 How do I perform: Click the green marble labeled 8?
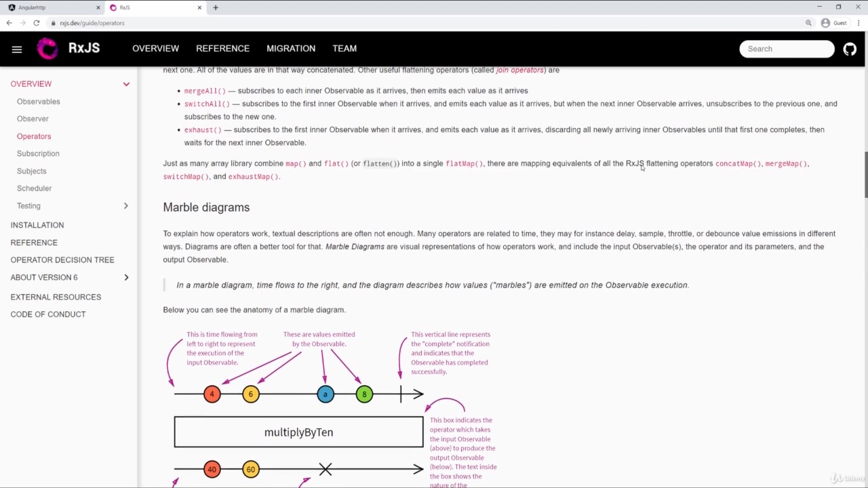pyautogui.click(x=364, y=394)
